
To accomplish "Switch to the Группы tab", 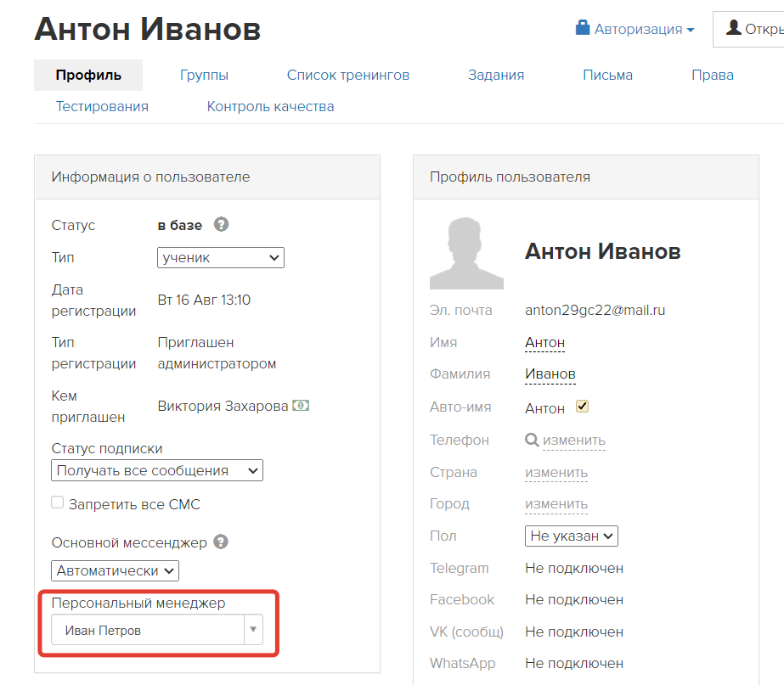I will [x=204, y=75].
